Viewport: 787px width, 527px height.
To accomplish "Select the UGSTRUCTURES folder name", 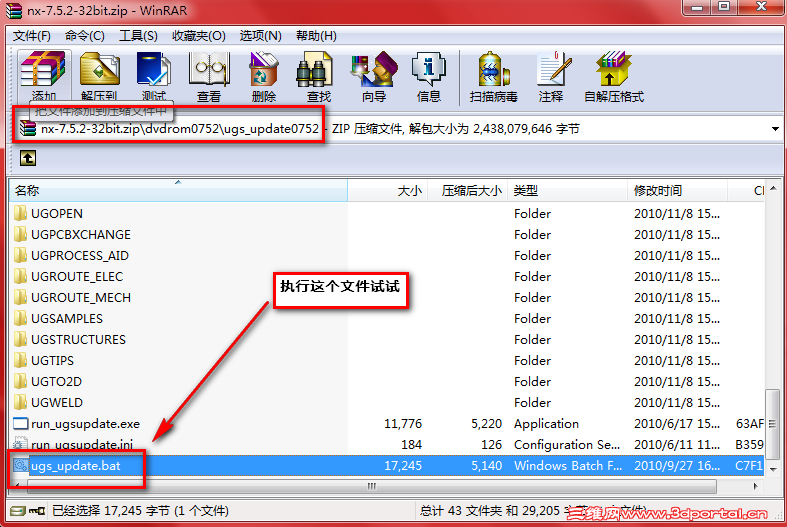I will point(78,340).
